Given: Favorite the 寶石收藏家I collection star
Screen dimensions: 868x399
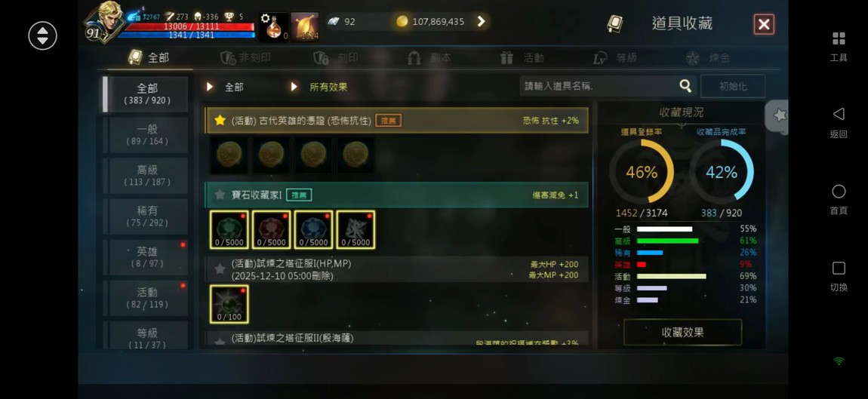Looking at the screenshot, I should point(220,195).
